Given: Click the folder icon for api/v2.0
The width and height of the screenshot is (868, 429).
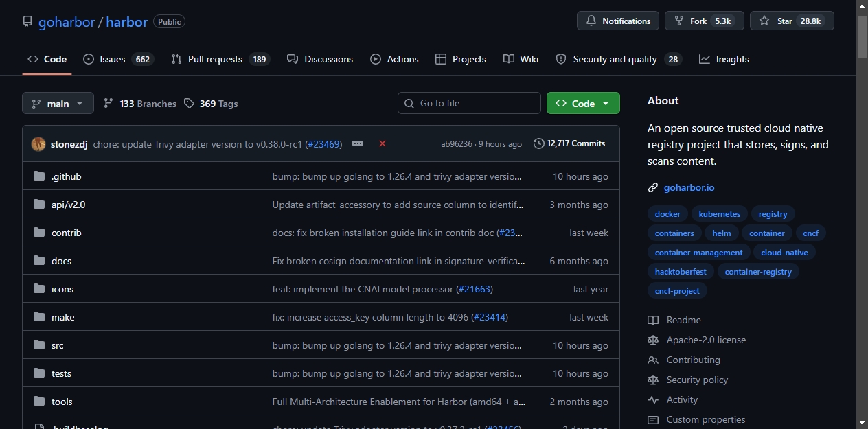Looking at the screenshot, I should (39, 205).
